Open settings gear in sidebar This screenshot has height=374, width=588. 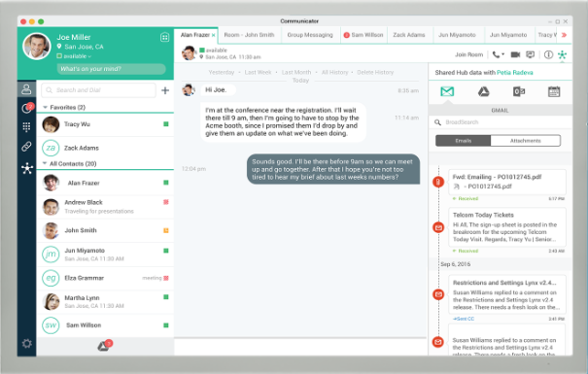pyautogui.click(x=27, y=343)
